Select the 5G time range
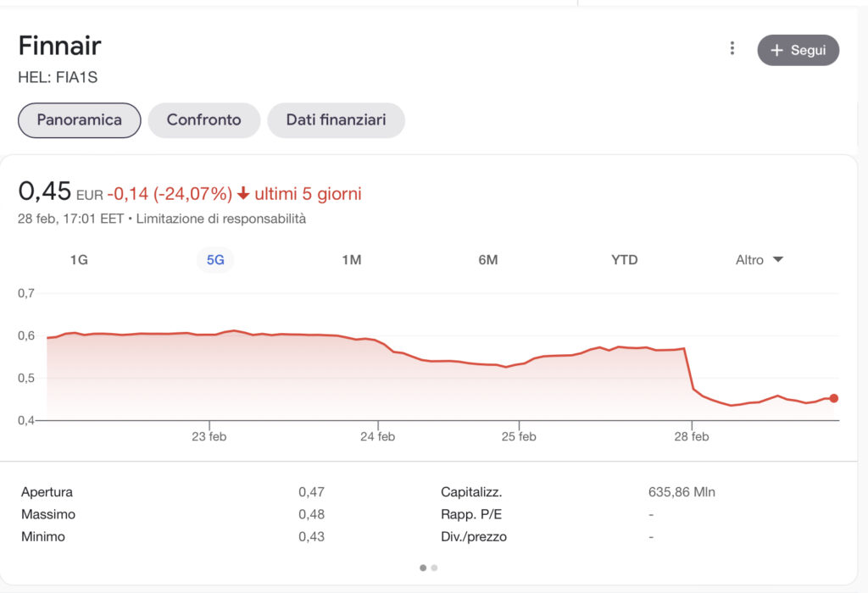The width and height of the screenshot is (868, 593). [x=215, y=260]
